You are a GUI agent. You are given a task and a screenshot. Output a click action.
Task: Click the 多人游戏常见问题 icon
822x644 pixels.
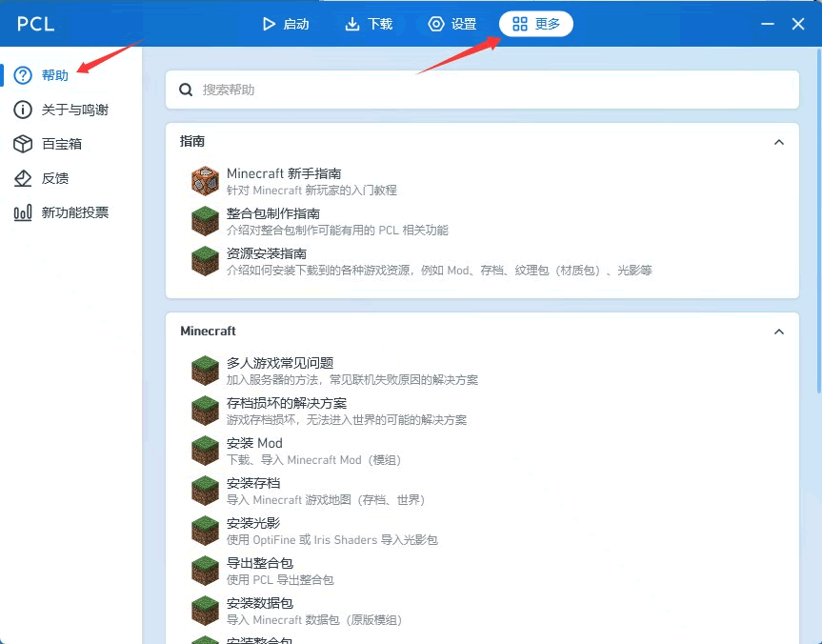(204, 370)
